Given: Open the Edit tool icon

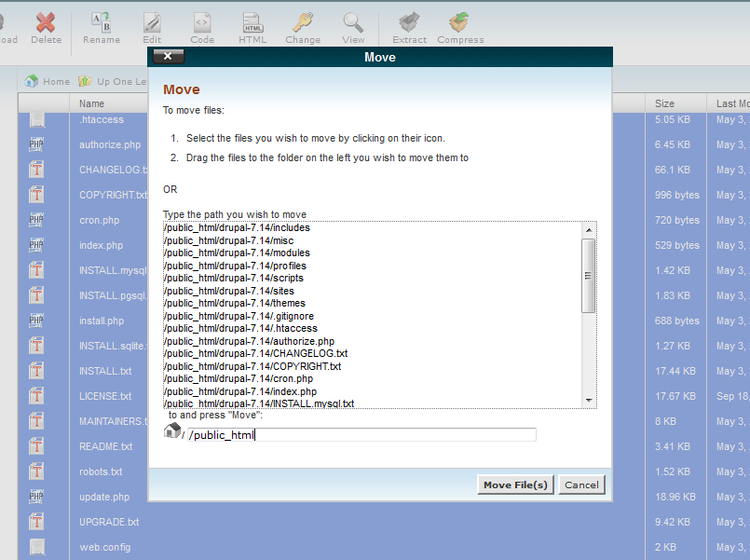Looking at the screenshot, I should 152,23.
